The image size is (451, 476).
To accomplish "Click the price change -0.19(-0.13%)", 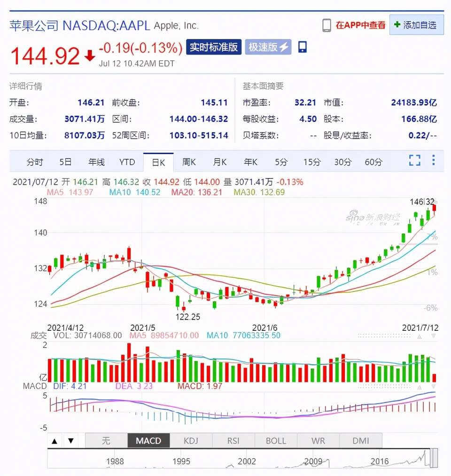I will pos(141,48).
